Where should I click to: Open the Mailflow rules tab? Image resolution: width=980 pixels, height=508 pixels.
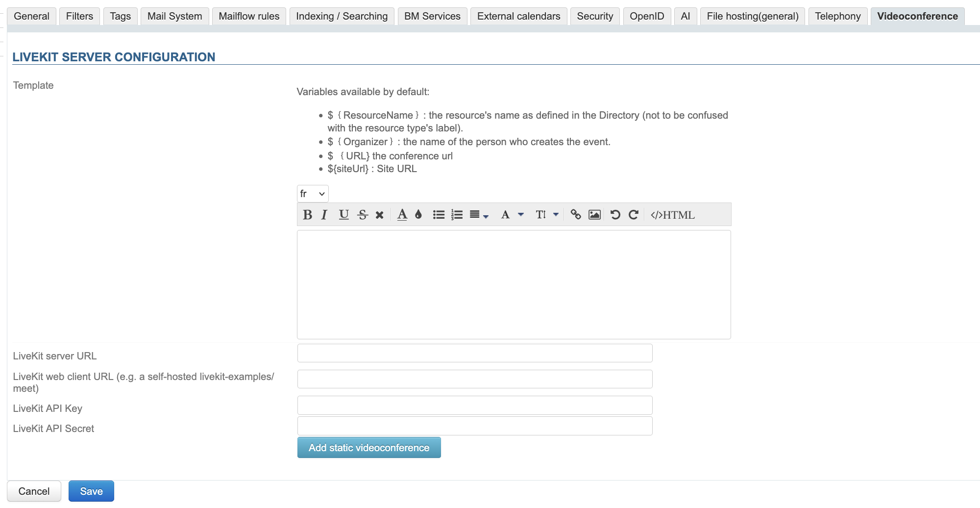click(x=249, y=16)
